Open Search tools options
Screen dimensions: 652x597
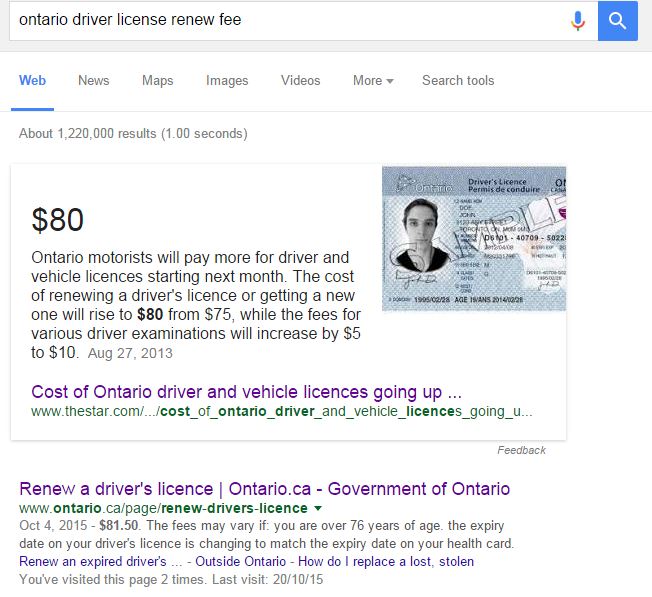click(458, 80)
